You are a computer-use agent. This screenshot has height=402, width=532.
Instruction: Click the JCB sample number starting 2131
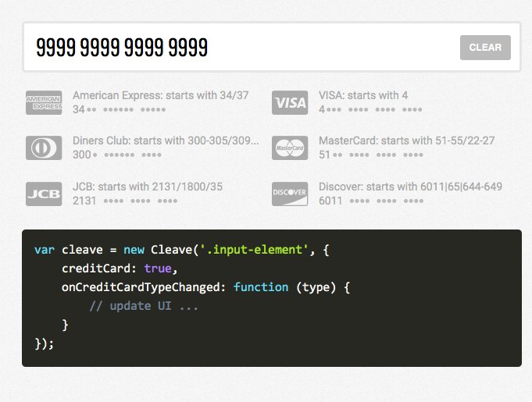[x=125, y=201]
